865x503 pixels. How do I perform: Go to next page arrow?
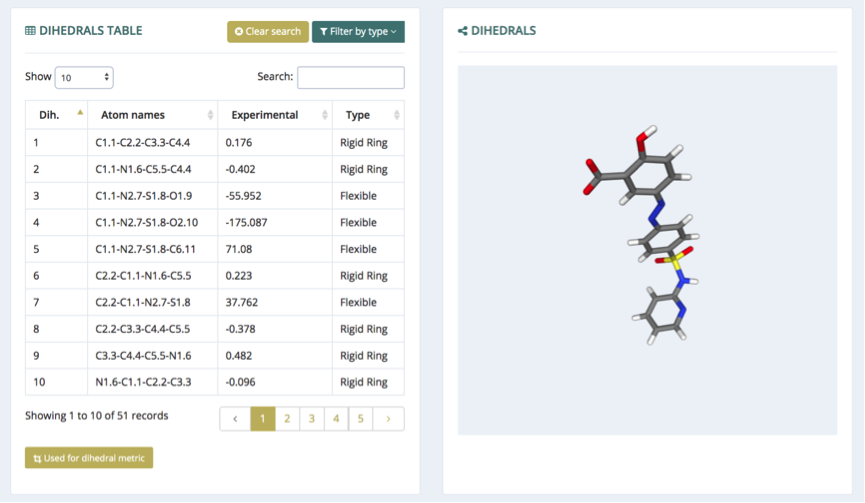click(388, 419)
